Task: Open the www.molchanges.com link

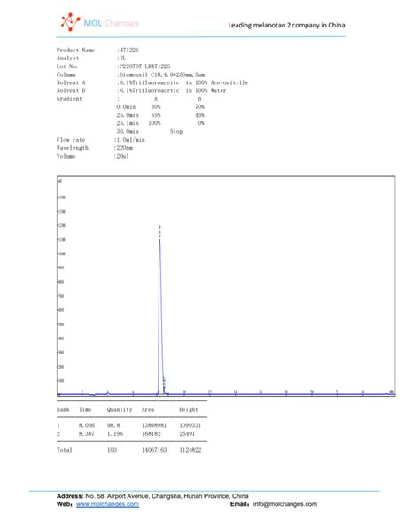Action: tap(107, 504)
